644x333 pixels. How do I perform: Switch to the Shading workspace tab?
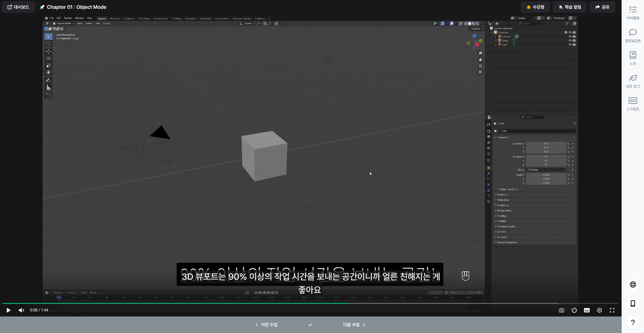[x=176, y=19]
